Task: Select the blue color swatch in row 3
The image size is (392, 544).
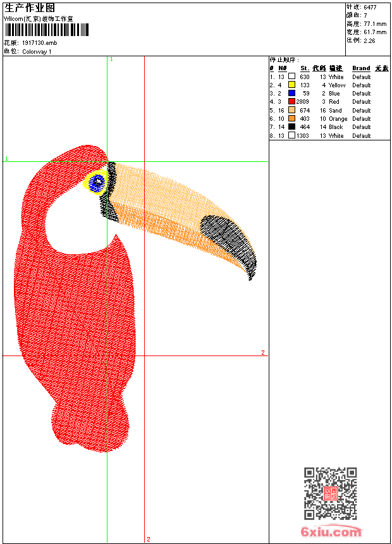Action: (291, 93)
